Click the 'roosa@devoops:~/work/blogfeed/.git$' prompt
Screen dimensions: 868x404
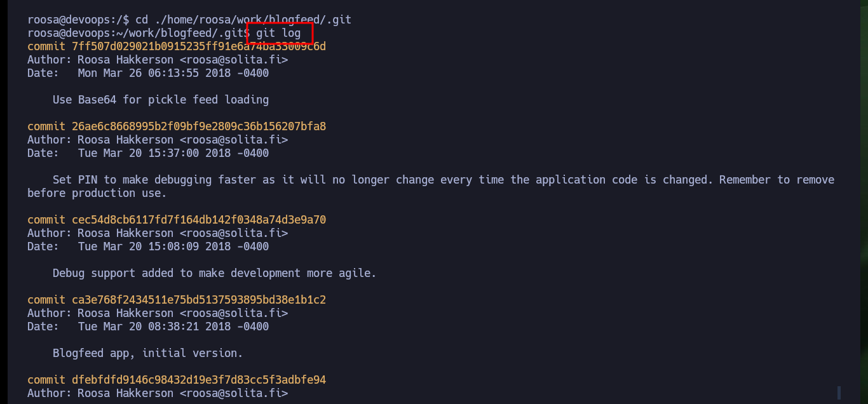(139, 33)
